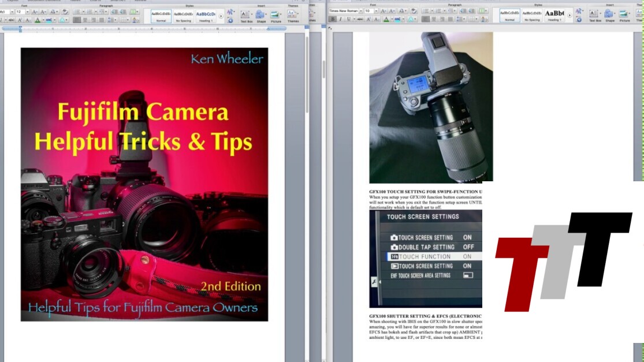Click the Picture icon in the left window

click(x=276, y=14)
